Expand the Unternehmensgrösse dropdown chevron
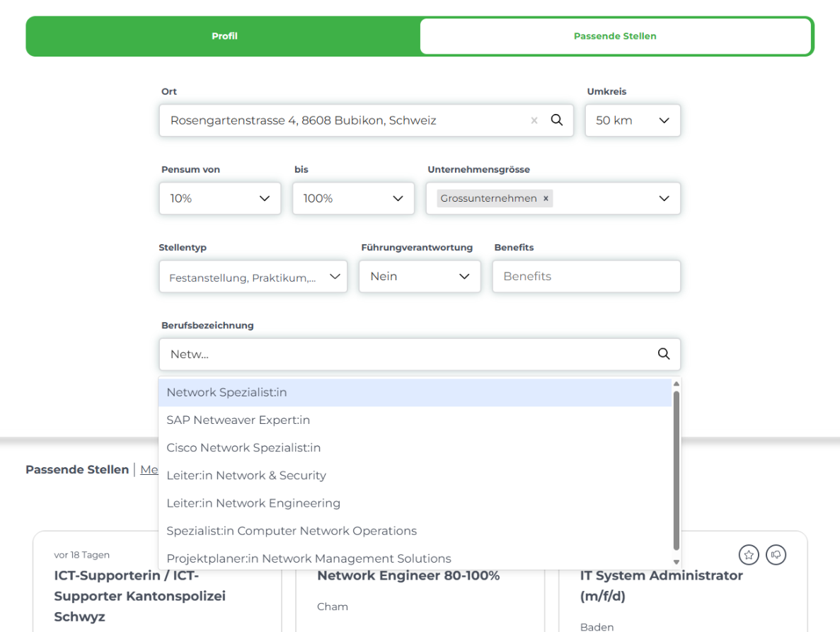This screenshot has width=840, height=632. (x=664, y=199)
